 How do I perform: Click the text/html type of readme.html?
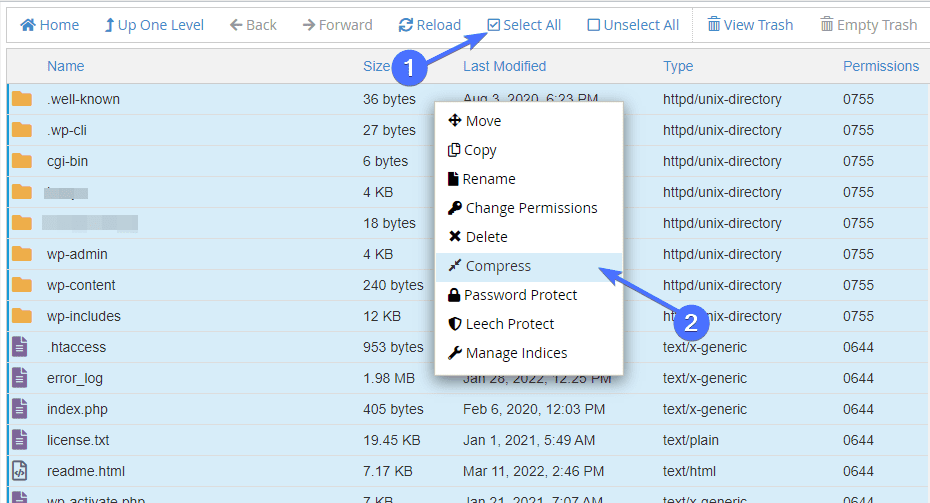tap(689, 471)
